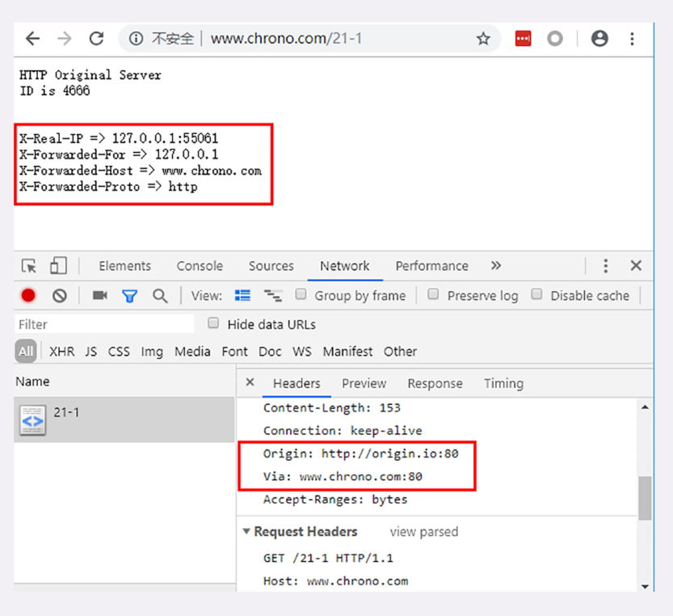This screenshot has height=616, width=673.
Task: Filter requests by CSS
Action: (x=119, y=352)
